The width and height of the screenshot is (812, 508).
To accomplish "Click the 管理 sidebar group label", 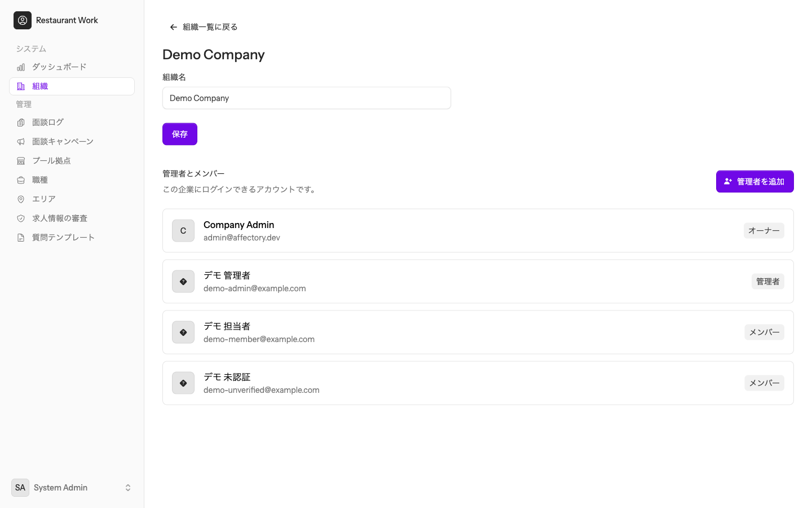I will 24,104.
